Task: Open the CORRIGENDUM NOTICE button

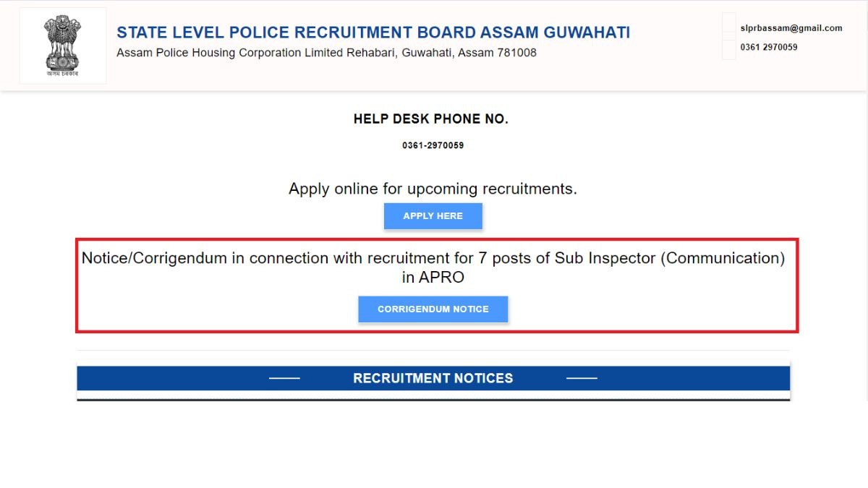Action: click(433, 309)
